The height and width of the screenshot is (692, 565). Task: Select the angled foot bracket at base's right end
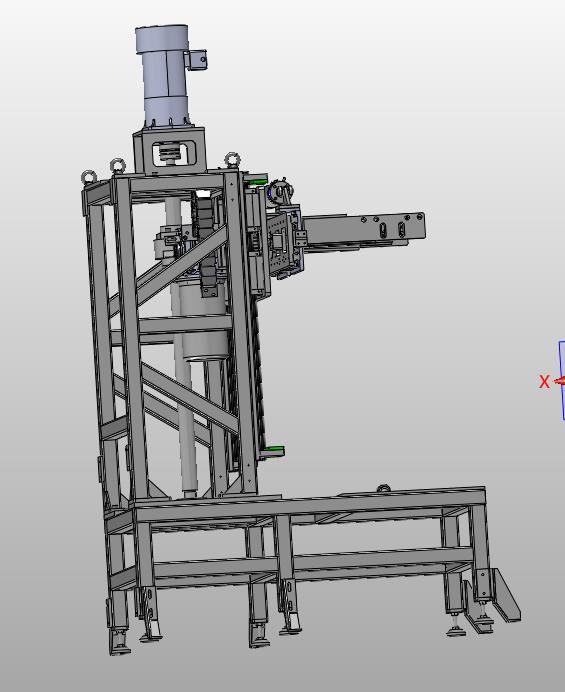505,595
